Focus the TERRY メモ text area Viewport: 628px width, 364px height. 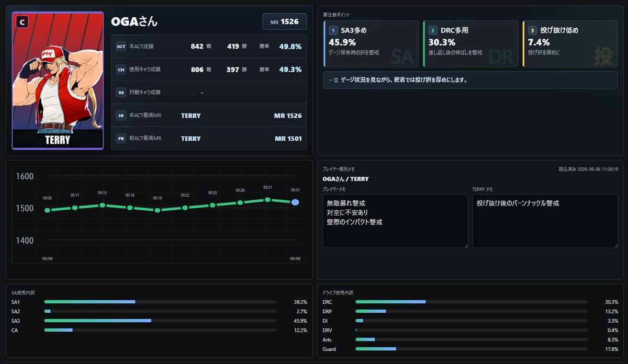coord(545,221)
